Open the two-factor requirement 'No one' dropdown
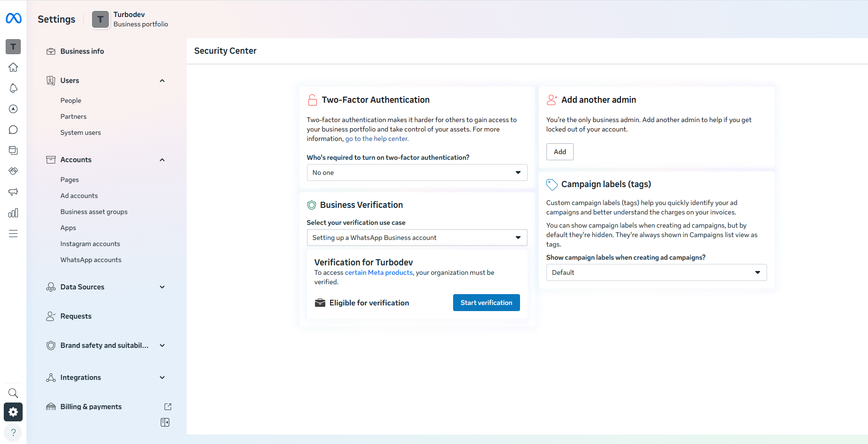Viewport: 868px width, 444px height. point(417,173)
